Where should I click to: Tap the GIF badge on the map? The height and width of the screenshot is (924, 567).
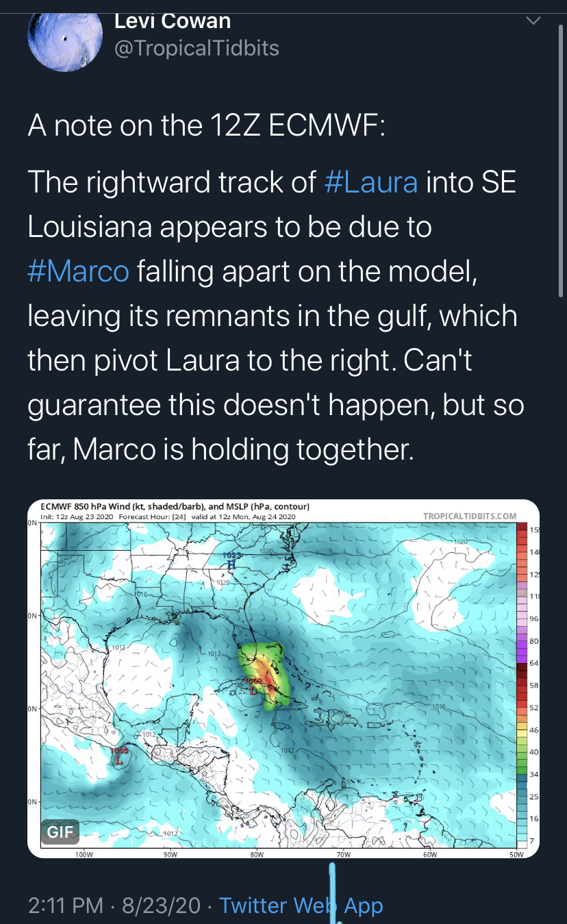pos(60,832)
